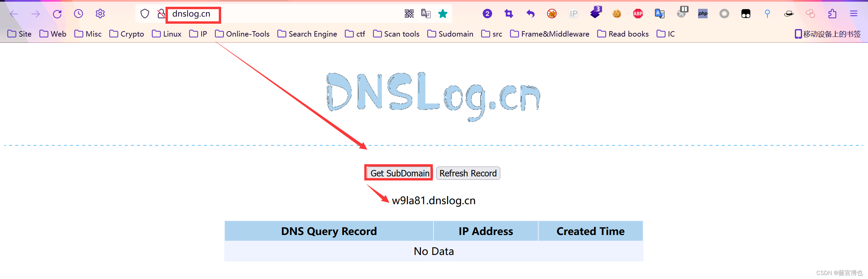
Task: Open tracking protection shield icon
Action: 145,14
